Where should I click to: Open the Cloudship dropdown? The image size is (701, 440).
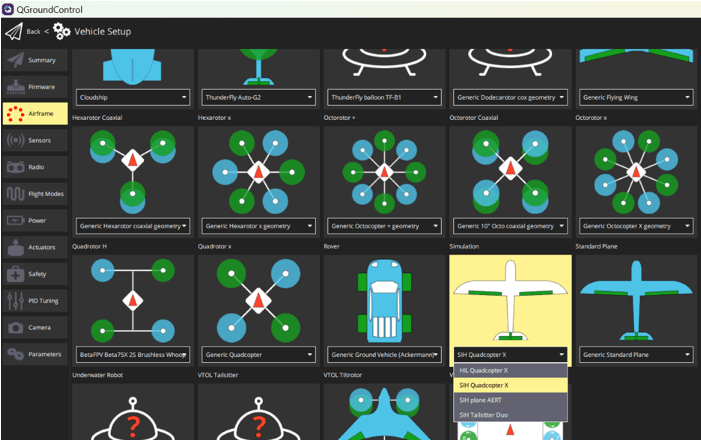point(133,97)
